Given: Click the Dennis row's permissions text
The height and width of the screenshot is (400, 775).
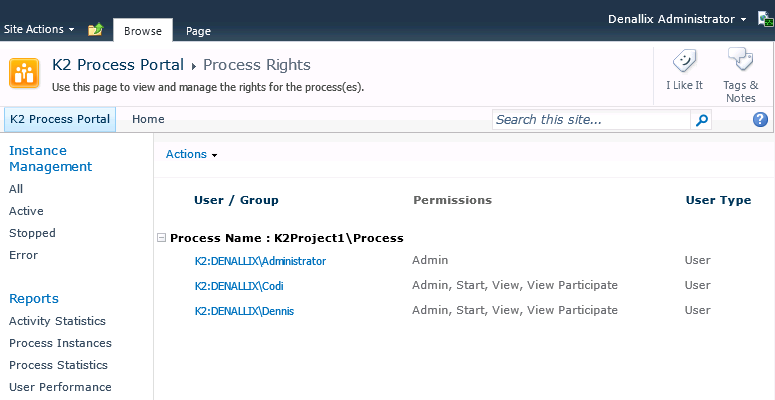Looking at the screenshot, I should pyautogui.click(x=515, y=311).
